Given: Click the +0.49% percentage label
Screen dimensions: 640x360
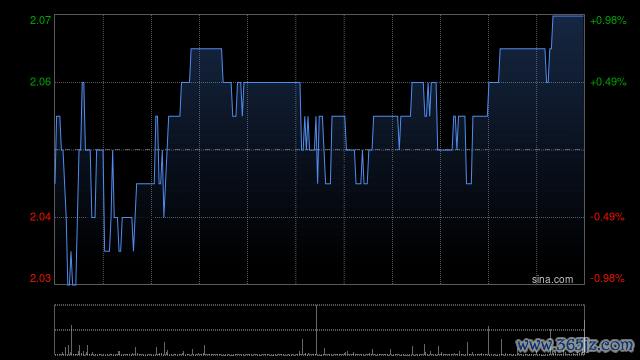Looking at the screenshot, I should 608,82.
